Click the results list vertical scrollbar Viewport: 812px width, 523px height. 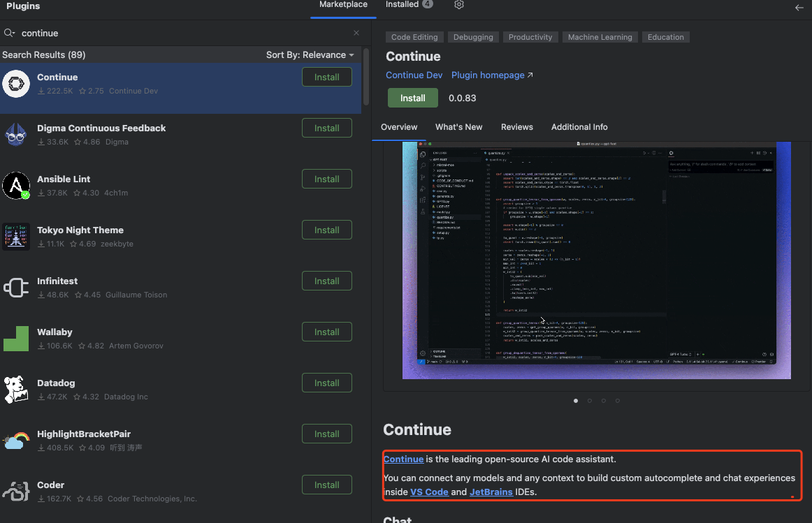click(x=366, y=77)
